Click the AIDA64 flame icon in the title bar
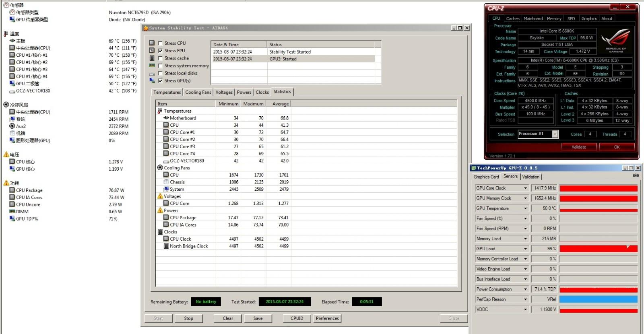Screen dimensions: 644x334 tap(146, 28)
